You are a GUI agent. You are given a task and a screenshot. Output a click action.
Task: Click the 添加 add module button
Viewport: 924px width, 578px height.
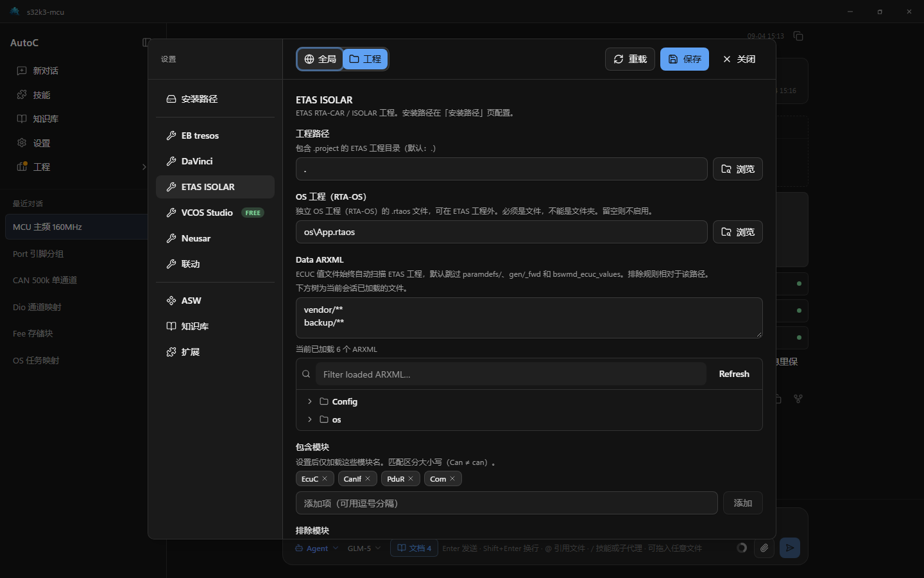[x=743, y=503]
